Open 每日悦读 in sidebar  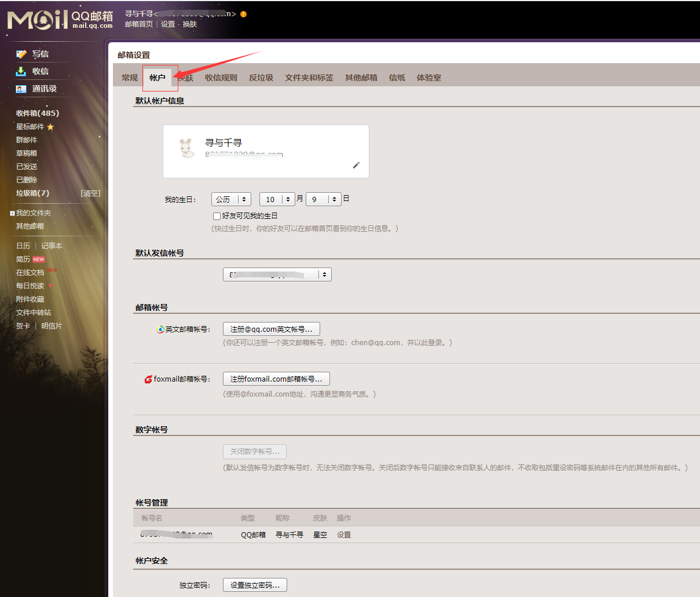pos(30,286)
